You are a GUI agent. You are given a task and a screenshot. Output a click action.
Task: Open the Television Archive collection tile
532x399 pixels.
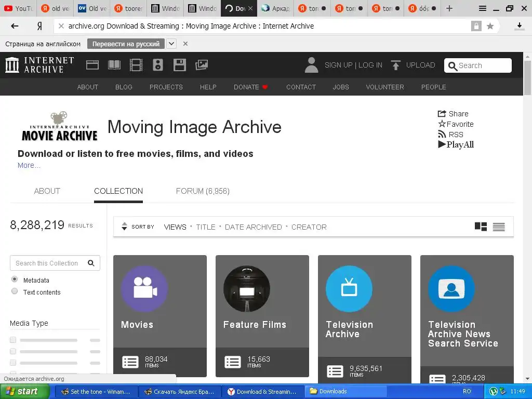pyautogui.click(x=364, y=320)
